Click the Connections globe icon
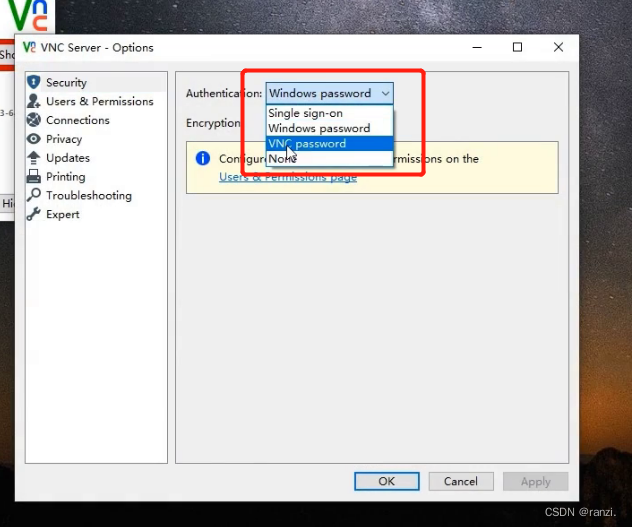This screenshot has width=632, height=527. coord(33,120)
